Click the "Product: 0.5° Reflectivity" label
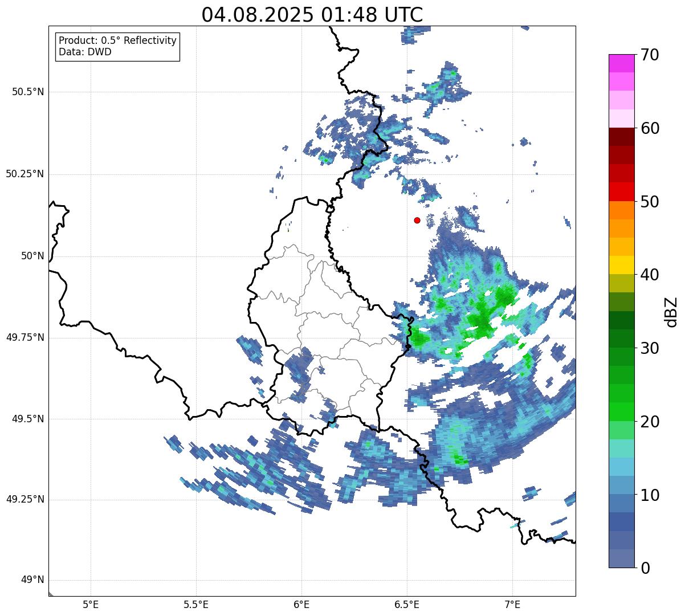 (x=117, y=41)
